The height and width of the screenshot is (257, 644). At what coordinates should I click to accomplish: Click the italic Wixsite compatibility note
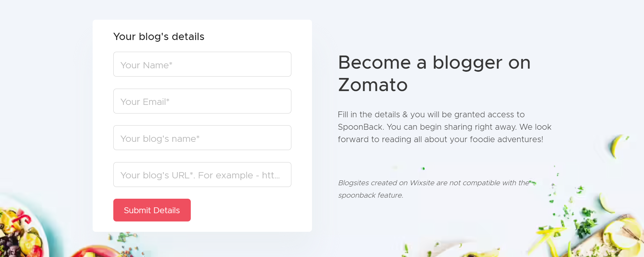tap(433, 183)
